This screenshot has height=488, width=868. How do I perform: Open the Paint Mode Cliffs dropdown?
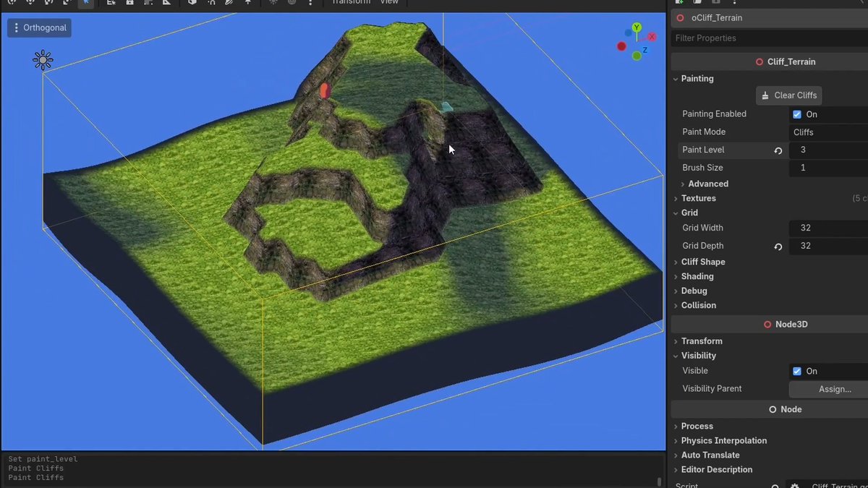[x=828, y=132]
